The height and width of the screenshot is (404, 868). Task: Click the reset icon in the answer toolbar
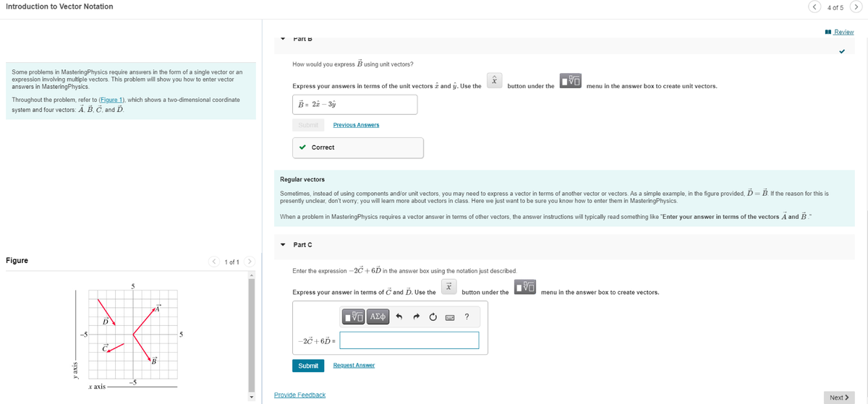click(433, 317)
